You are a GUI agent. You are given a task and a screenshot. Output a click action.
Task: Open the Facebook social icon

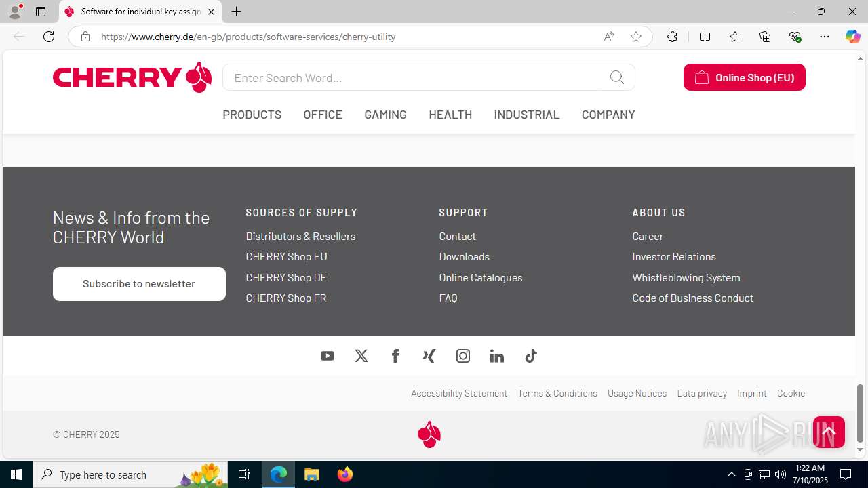tap(395, 356)
